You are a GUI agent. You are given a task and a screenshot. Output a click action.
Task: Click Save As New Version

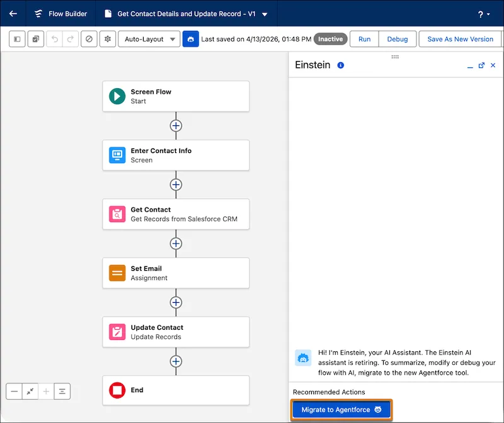click(x=460, y=39)
